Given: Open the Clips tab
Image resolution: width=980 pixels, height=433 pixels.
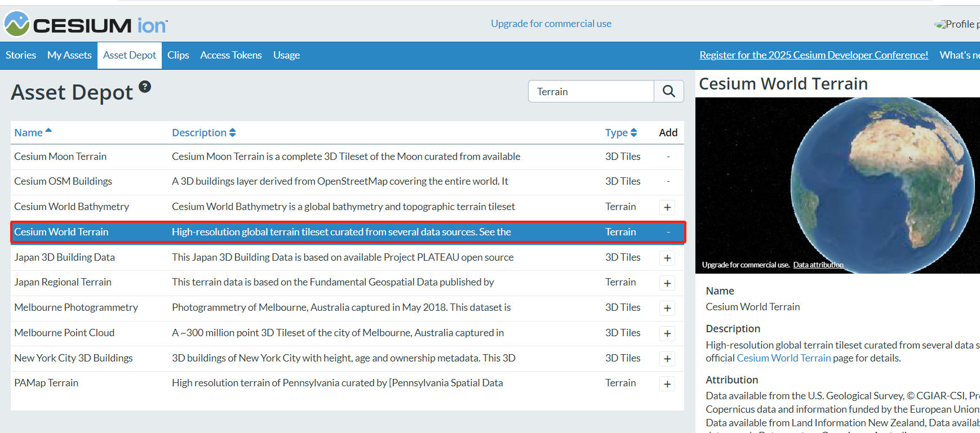Looking at the screenshot, I should click(x=178, y=55).
